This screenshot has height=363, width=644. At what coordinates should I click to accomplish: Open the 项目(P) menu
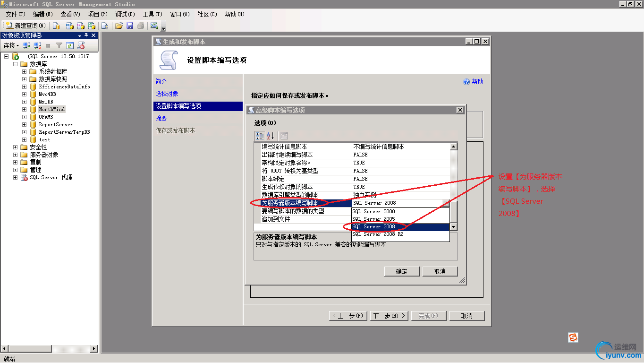98,14
